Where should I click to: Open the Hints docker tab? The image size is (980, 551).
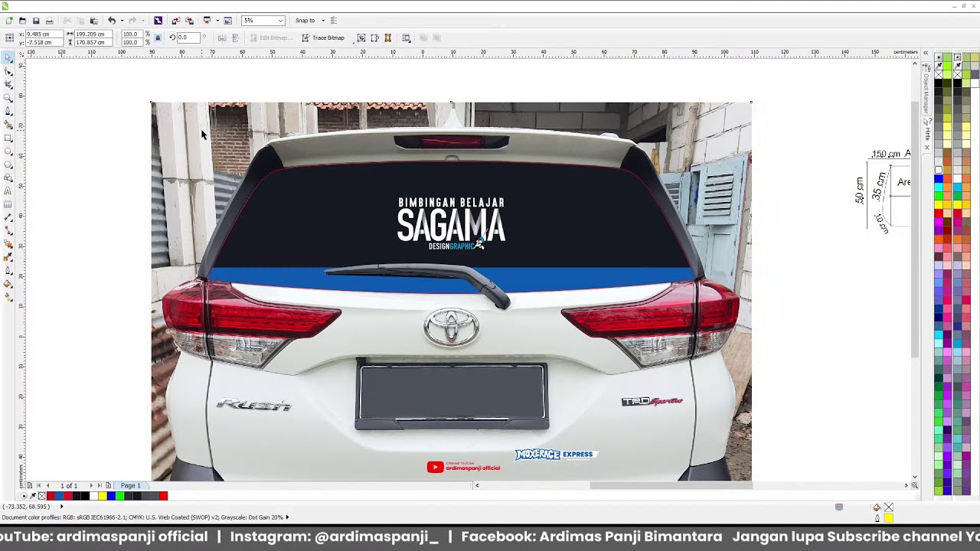pyautogui.click(x=926, y=133)
